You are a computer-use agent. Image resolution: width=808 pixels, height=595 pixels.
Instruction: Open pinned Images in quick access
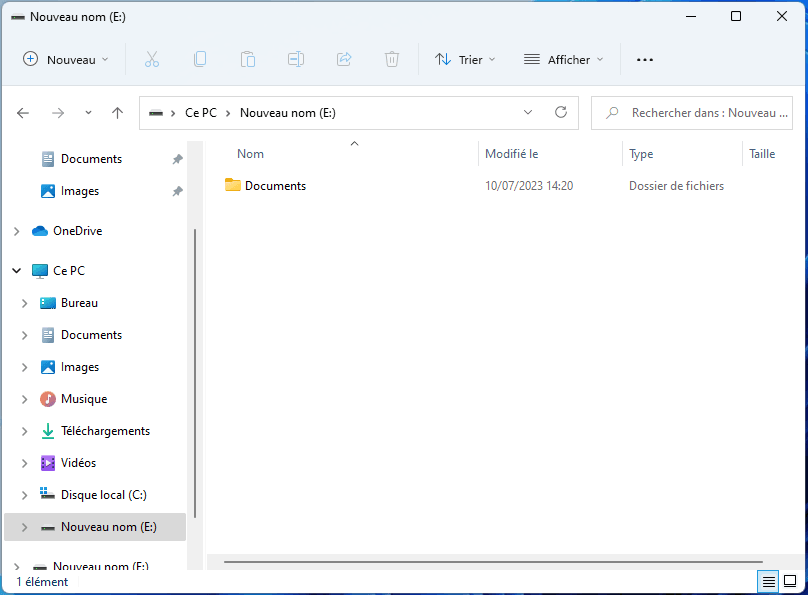click(79, 191)
